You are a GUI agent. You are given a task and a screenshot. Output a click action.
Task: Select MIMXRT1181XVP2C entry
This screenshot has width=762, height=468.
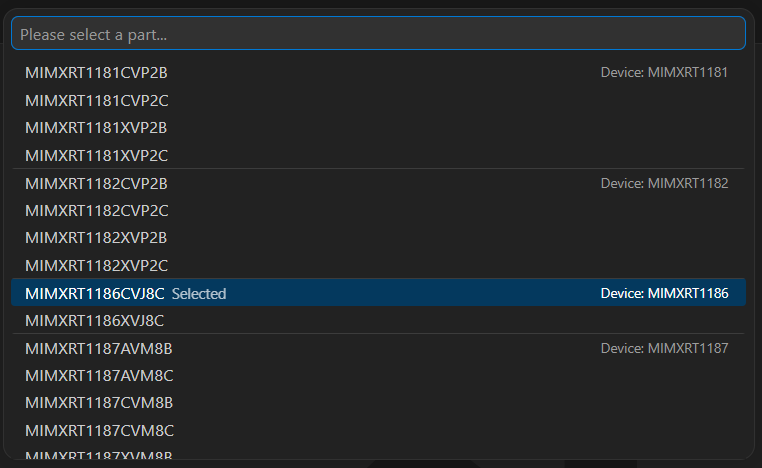(x=96, y=155)
